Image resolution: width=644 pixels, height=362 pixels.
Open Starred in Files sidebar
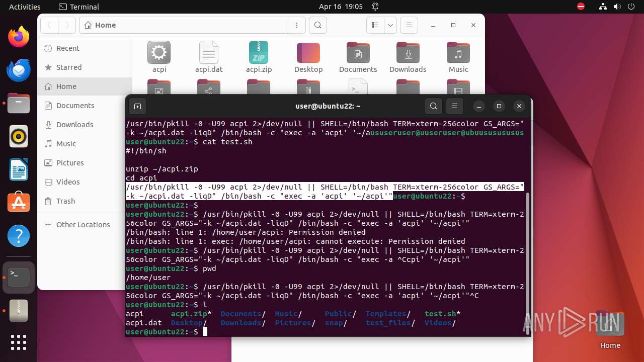(85, 67)
